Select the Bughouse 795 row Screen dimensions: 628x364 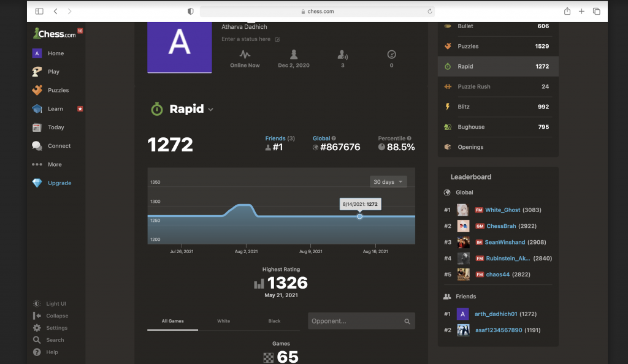coord(498,127)
